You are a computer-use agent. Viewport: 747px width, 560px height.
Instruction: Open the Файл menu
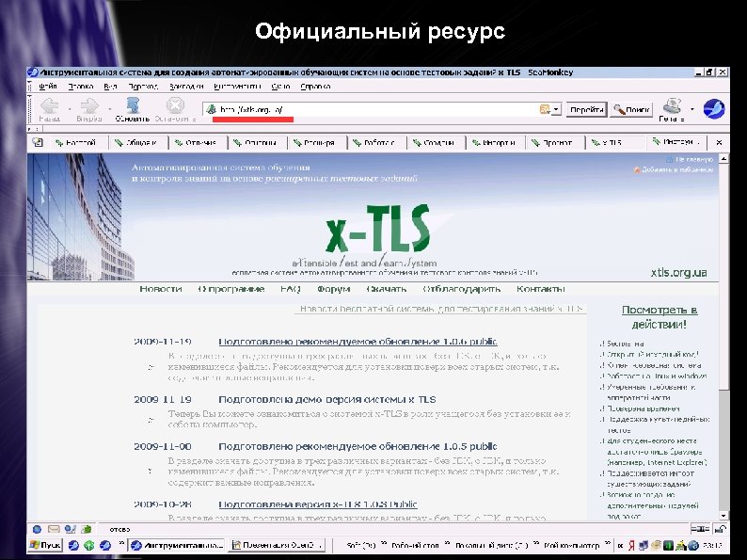(47, 87)
